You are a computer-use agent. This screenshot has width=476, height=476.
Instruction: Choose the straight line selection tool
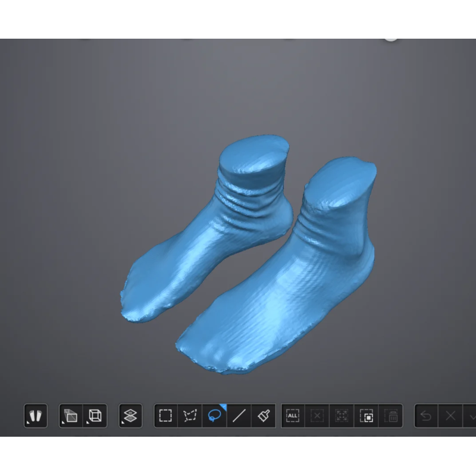239,415
